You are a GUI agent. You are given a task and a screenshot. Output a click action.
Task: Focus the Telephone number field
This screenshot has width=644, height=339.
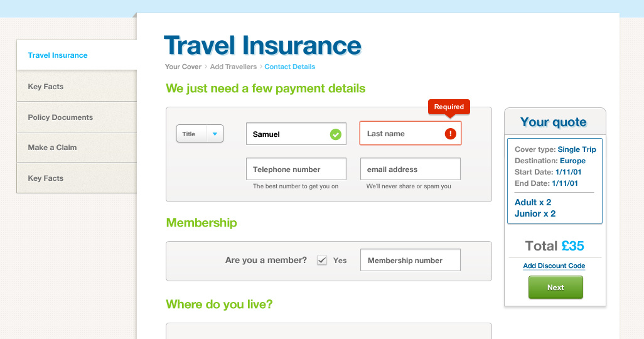(296, 169)
